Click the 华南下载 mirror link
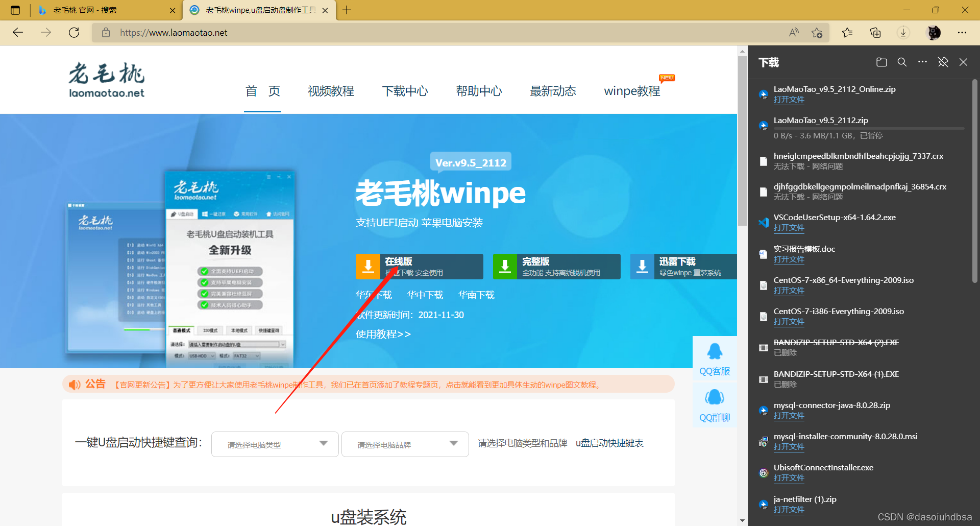The width and height of the screenshot is (980, 526). [476, 295]
